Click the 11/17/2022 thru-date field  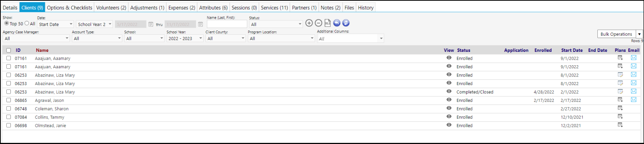tap(180, 24)
